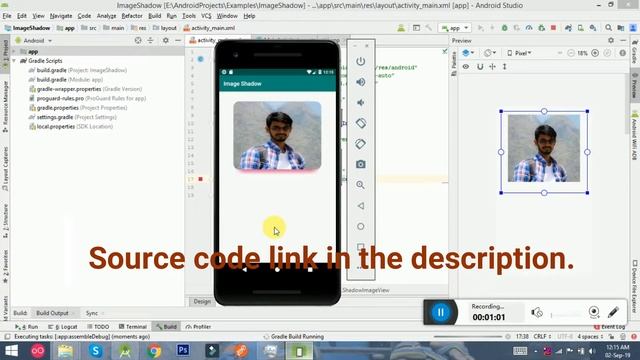Click the Search Everywhere magnifier icon

[x=609, y=28]
